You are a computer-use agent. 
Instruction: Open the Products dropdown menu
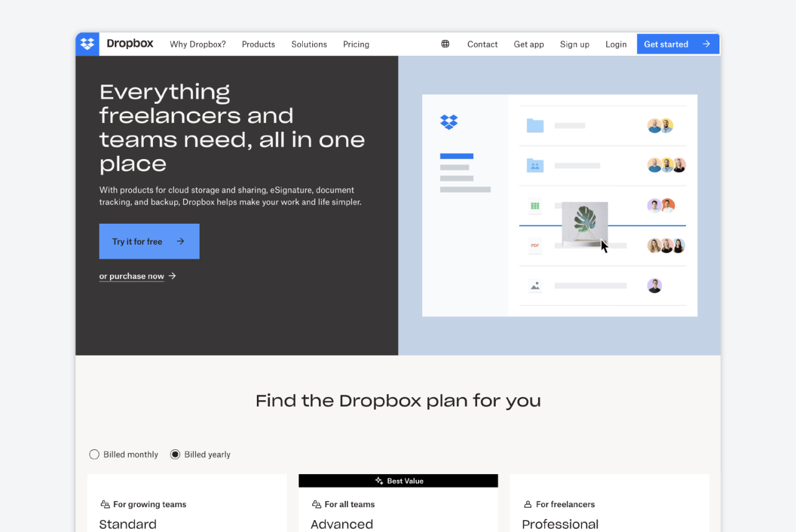258,44
